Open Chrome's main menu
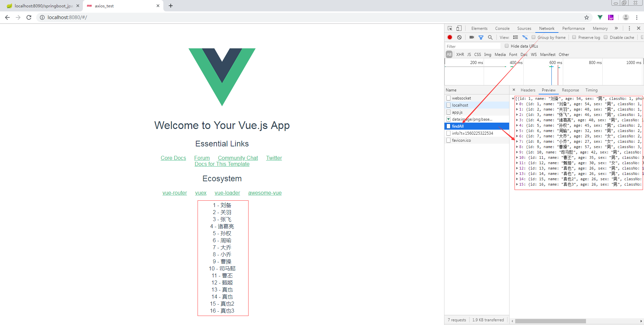Image resolution: width=644 pixels, height=325 pixels. click(637, 17)
